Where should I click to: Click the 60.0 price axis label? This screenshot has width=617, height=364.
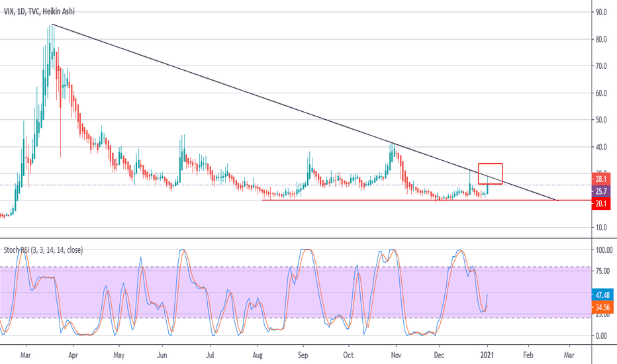pos(601,93)
